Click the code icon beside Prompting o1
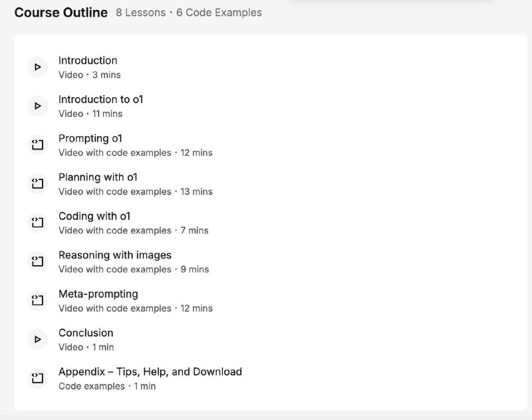 point(37,145)
